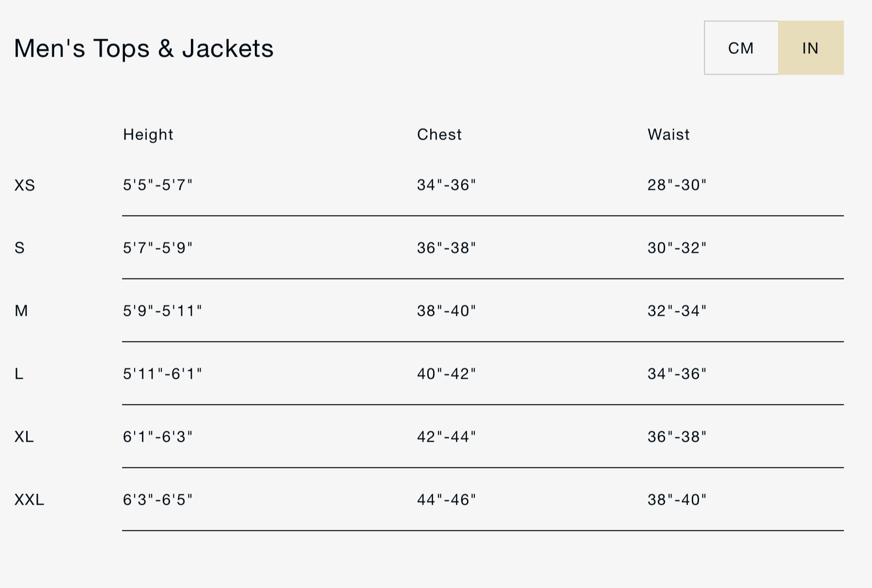Viewport: 872px width, 588px height.
Task: Click the Waist column header
Action: click(669, 134)
